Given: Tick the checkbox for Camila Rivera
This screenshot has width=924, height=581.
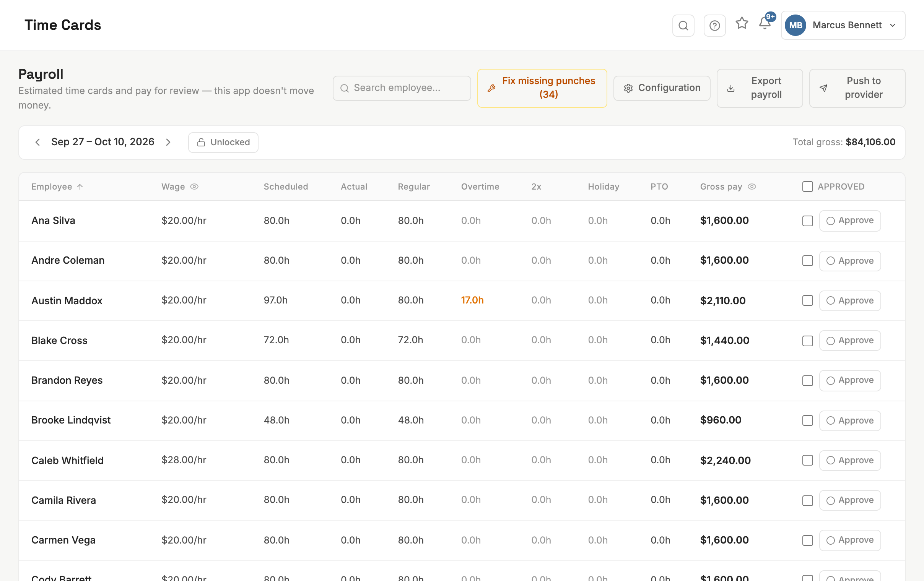Looking at the screenshot, I should click(x=807, y=500).
